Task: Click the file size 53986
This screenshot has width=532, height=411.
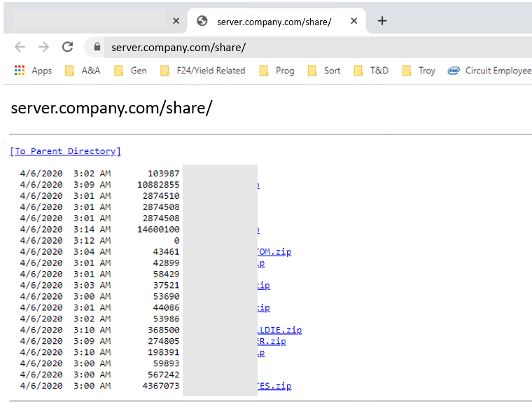Action: (x=167, y=319)
